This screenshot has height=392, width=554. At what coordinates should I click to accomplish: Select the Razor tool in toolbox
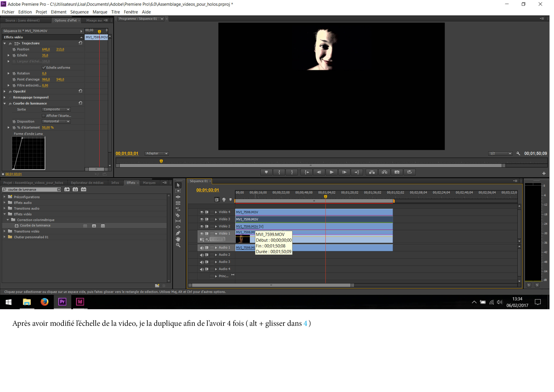(x=178, y=215)
